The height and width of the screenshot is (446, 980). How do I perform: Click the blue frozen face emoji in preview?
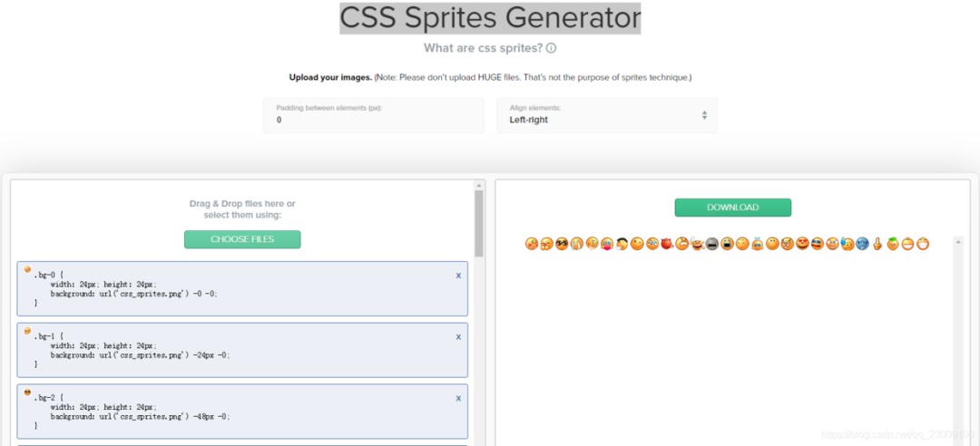[862, 244]
